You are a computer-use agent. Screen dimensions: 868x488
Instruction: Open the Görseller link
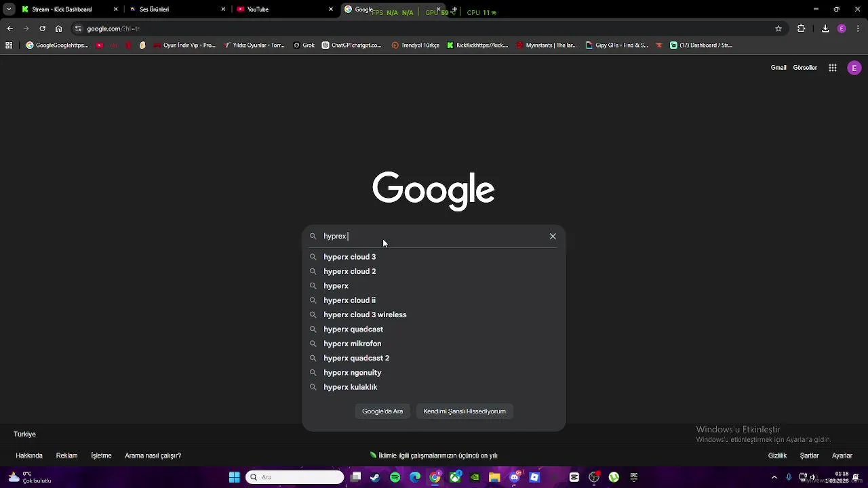805,68
